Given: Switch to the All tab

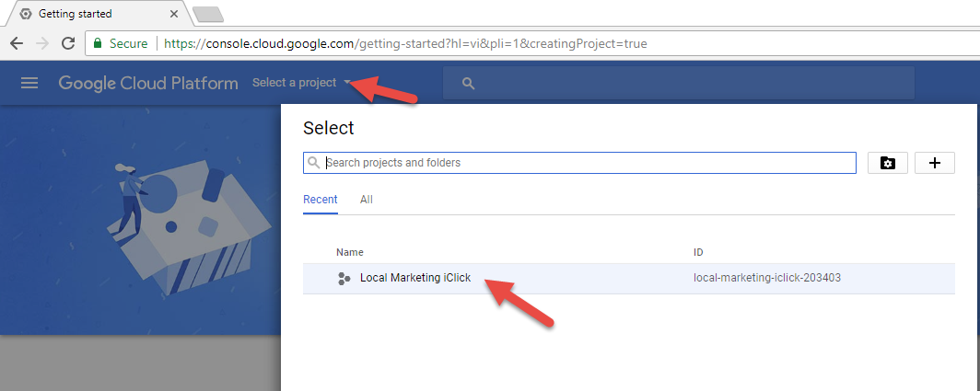Looking at the screenshot, I should point(367,200).
